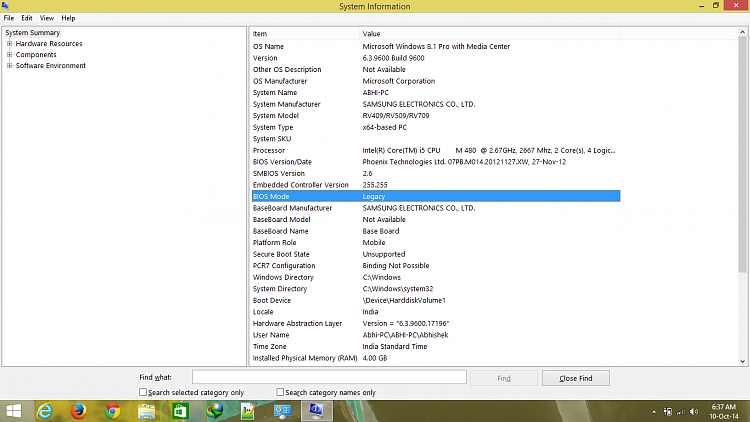Open the Help menu
The width and height of the screenshot is (750, 422).
pyautogui.click(x=68, y=18)
